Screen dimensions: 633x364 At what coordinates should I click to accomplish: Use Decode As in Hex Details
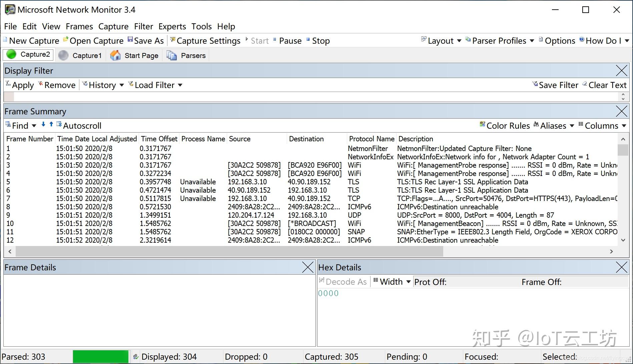coord(347,282)
